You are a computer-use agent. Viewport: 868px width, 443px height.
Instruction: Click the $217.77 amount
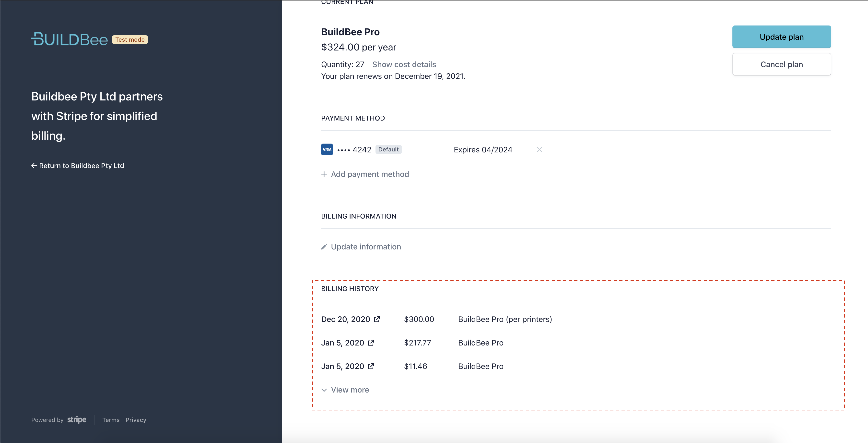click(418, 343)
